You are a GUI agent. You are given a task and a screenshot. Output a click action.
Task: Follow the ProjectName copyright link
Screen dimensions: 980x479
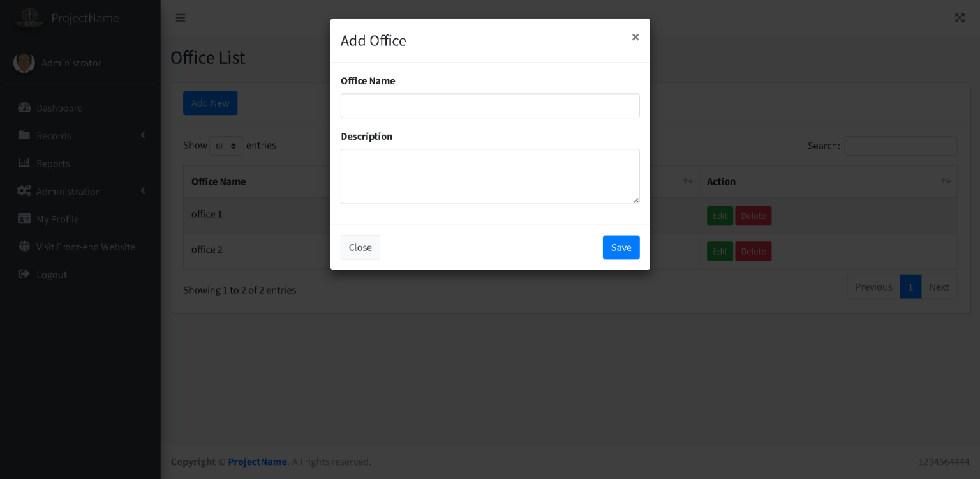pyautogui.click(x=258, y=461)
